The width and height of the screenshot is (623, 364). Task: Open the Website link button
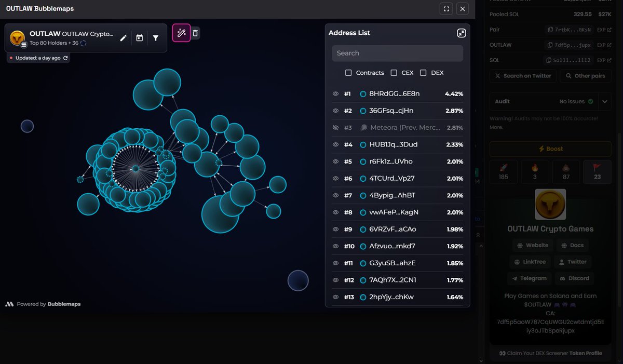coord(533,245)
